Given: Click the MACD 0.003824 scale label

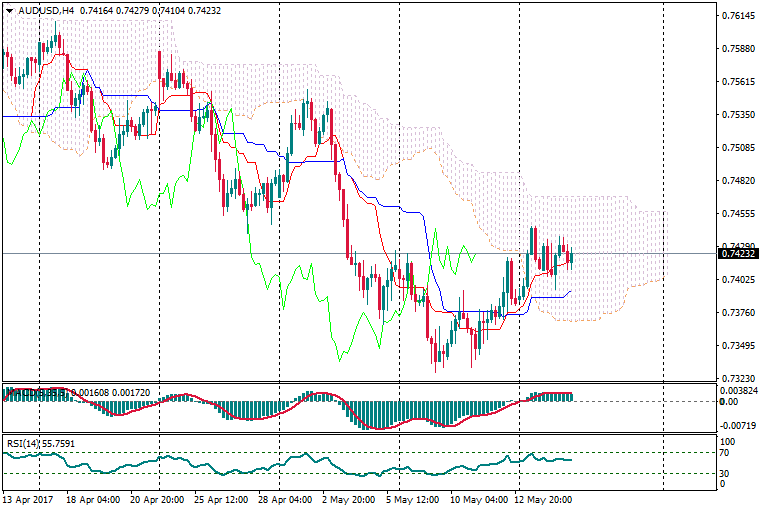Looking at the screenshot, I should pyautogui.click(x=738, y=391).
